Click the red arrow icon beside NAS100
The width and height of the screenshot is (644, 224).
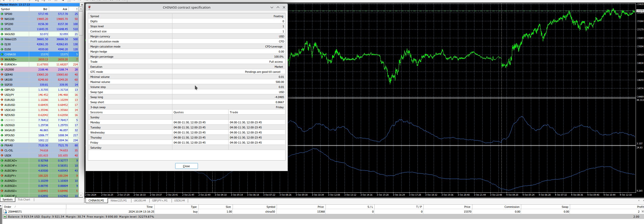click(x=2, y=19)
